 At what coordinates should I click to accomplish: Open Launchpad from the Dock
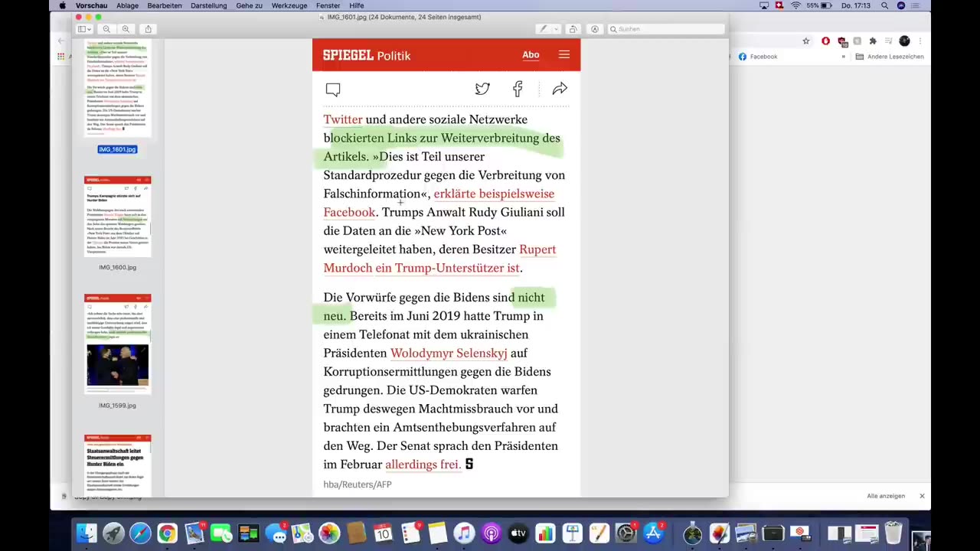point(113,533)
